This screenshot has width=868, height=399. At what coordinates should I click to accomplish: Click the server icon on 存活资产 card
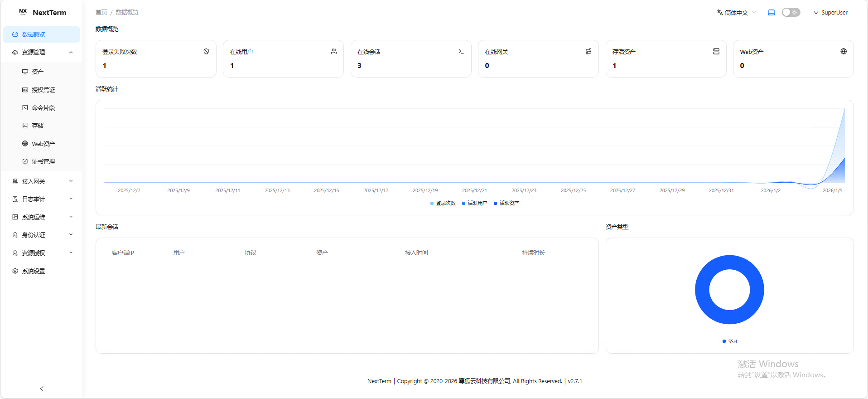click(x=716, y=52)
